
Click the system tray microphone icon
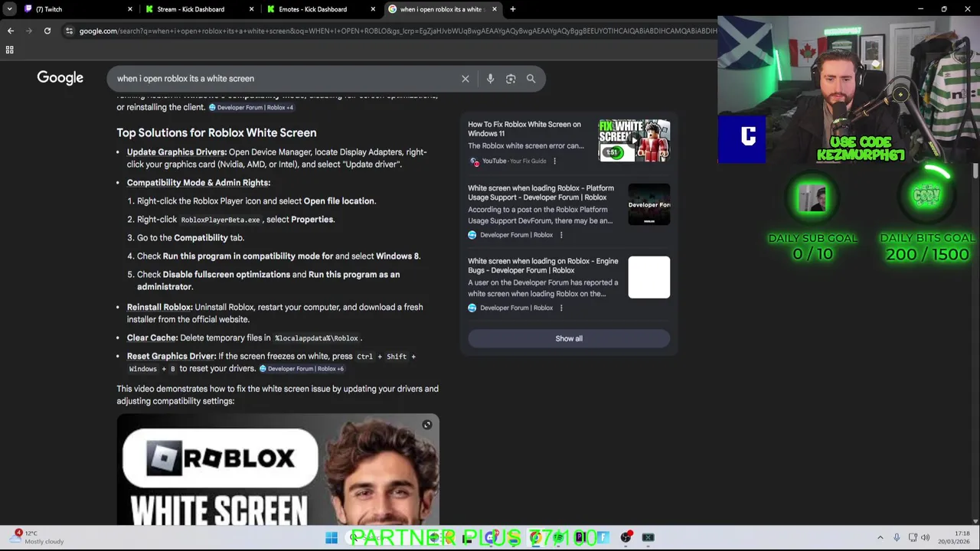pyautogui.click(x=897, y=537)
